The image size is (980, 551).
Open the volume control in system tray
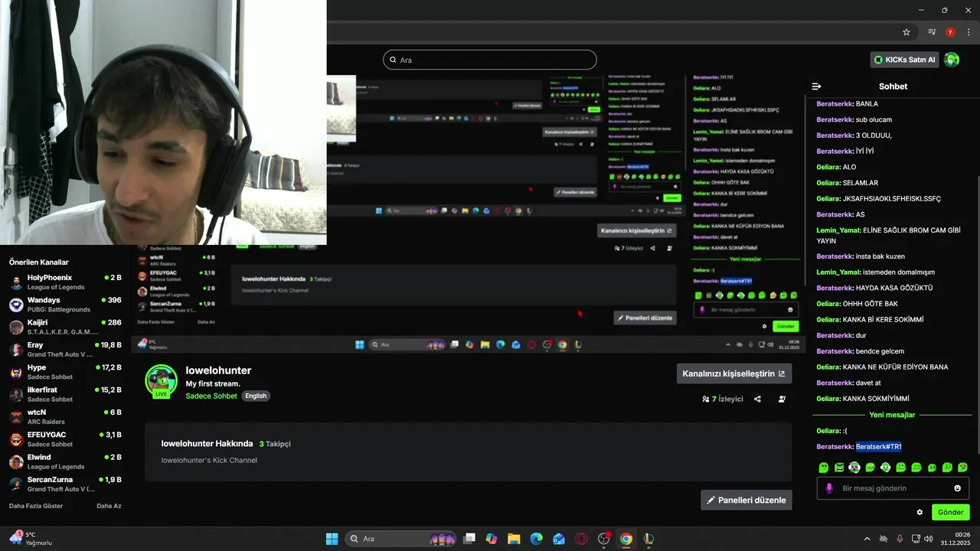pos(929,539)
